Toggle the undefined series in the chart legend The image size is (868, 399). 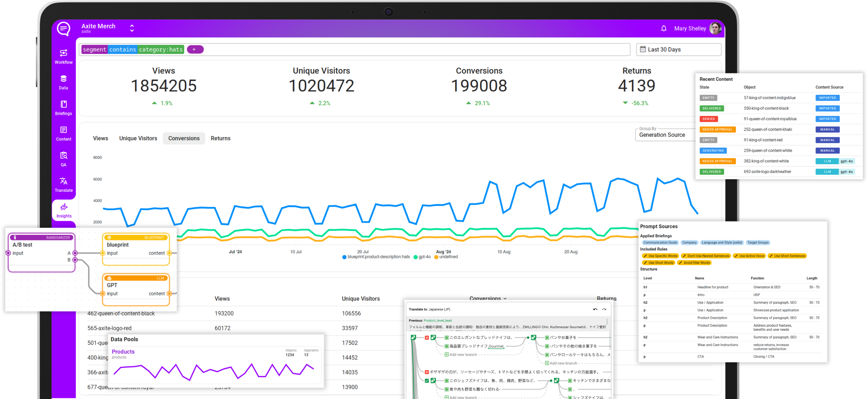(x=446, y=257)
